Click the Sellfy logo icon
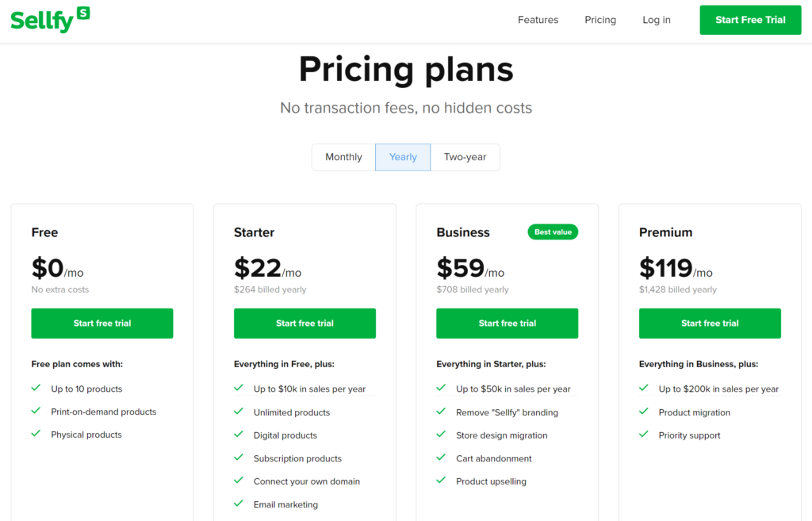Viewport: 812px width, 521px height. coord(50,20)
